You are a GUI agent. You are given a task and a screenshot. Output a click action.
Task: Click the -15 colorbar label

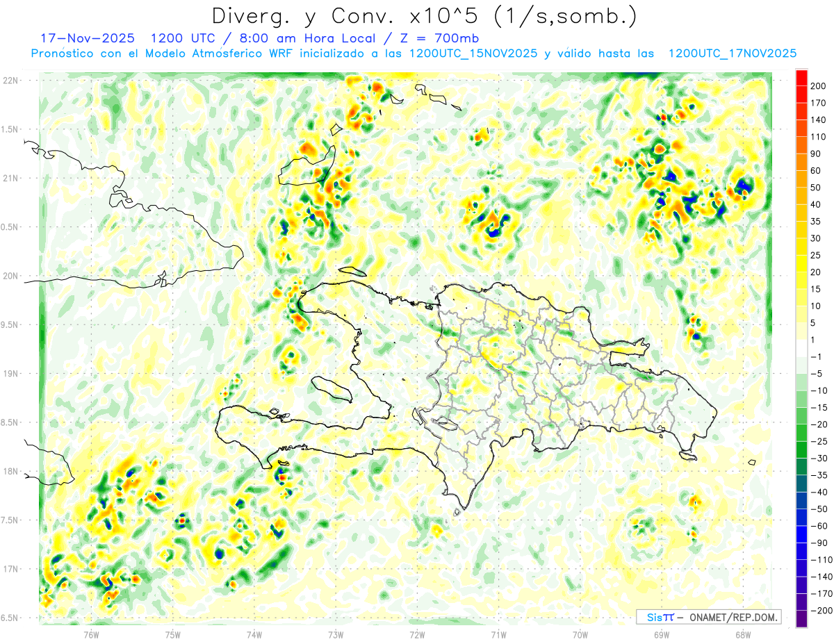819,407
